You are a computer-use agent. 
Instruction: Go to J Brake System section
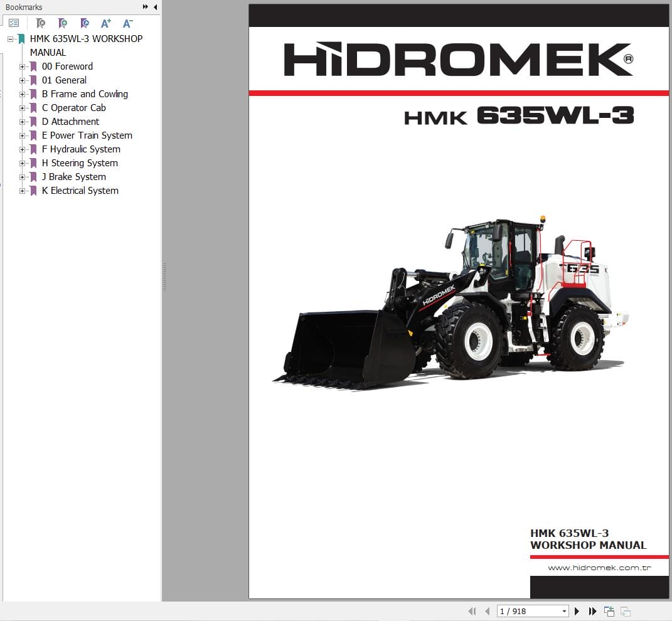click(73, 176)
